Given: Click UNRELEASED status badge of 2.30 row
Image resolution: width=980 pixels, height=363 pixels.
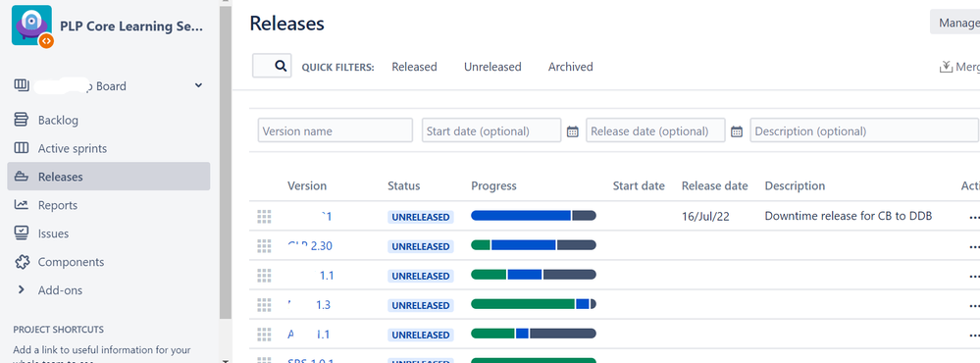Looking at the screenshot, I should [x=421, y=247].
